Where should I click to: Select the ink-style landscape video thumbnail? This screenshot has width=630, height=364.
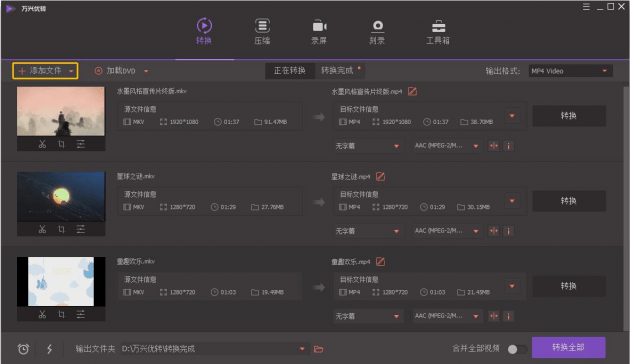61,111
